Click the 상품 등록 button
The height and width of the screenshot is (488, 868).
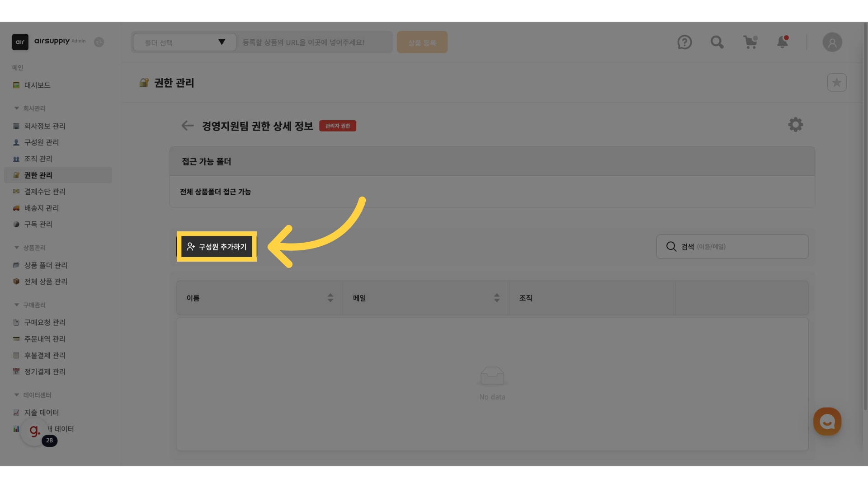pyautogui.click(x=422, y=42)
